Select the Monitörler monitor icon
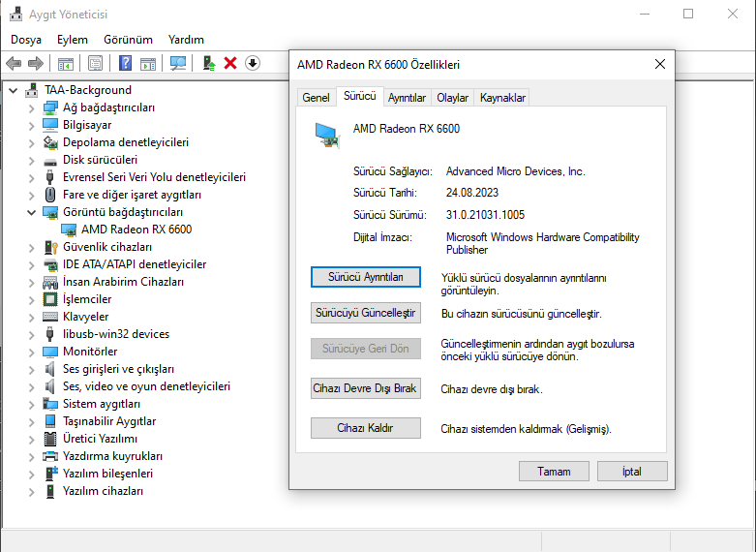The image size is (756, 552). [50, 352]
